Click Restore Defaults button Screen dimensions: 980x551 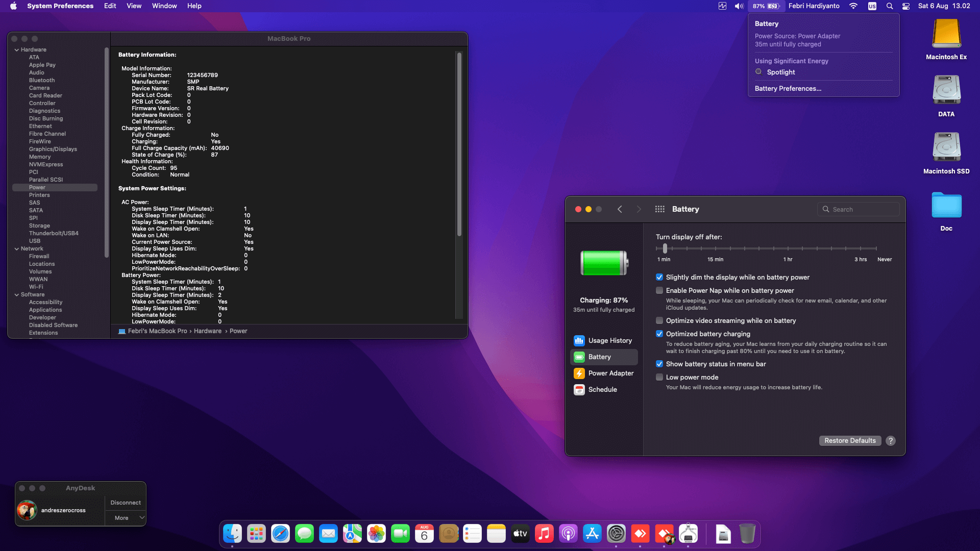850,441
